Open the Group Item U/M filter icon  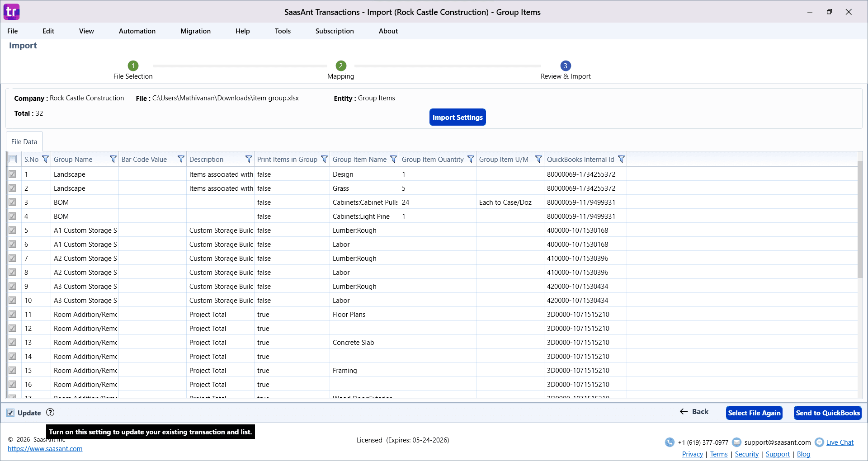point(538,159)
